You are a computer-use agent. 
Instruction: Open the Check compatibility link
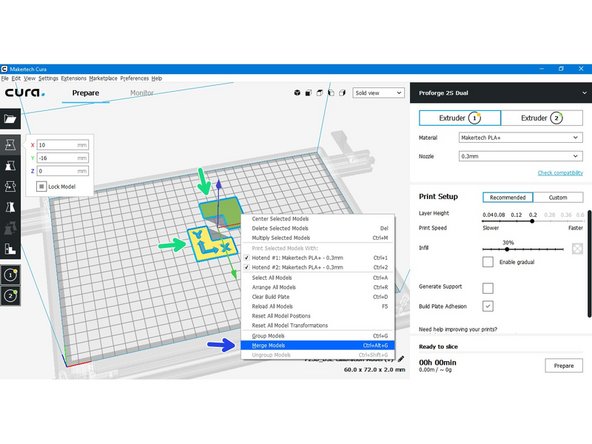coord(560,173)
